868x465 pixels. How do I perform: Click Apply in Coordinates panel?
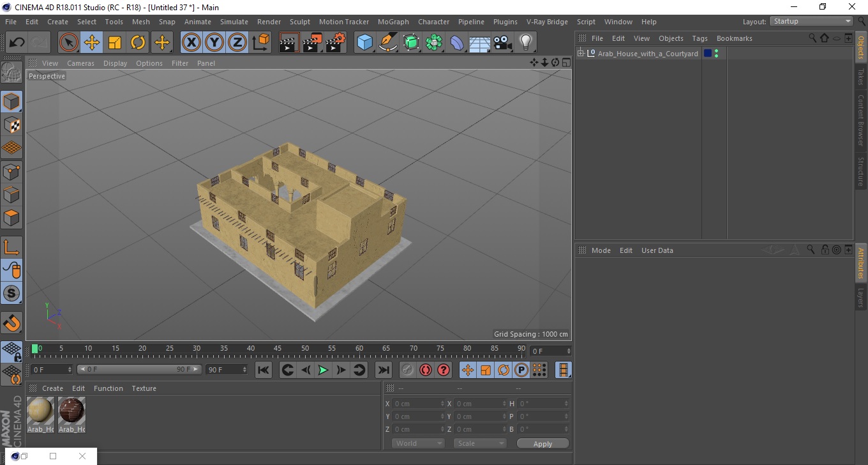click(542, 443)
